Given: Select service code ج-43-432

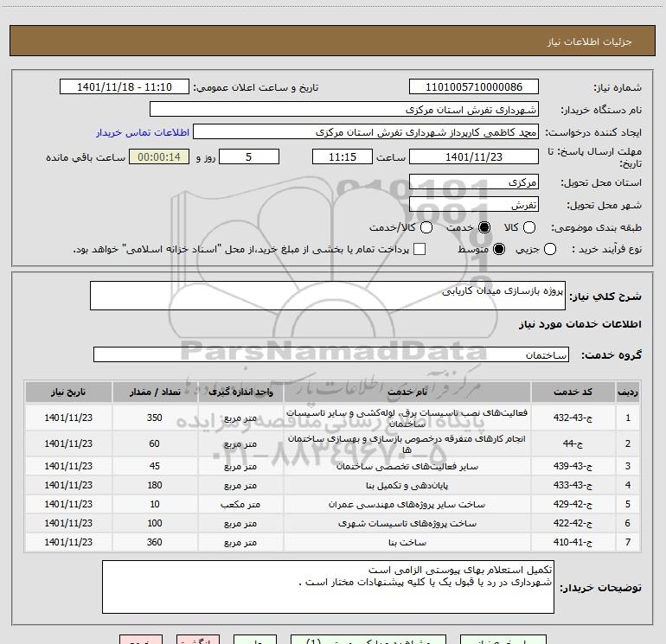Looking at the screenshot, I should 573,418.
